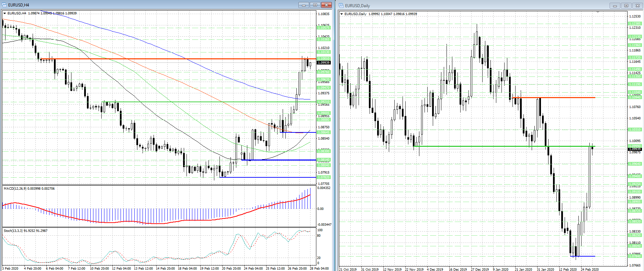The width and height of the screenshot is (644, 271).
Task: Close the EURUSD,H4 chart window
Action: tap(326, 5)
